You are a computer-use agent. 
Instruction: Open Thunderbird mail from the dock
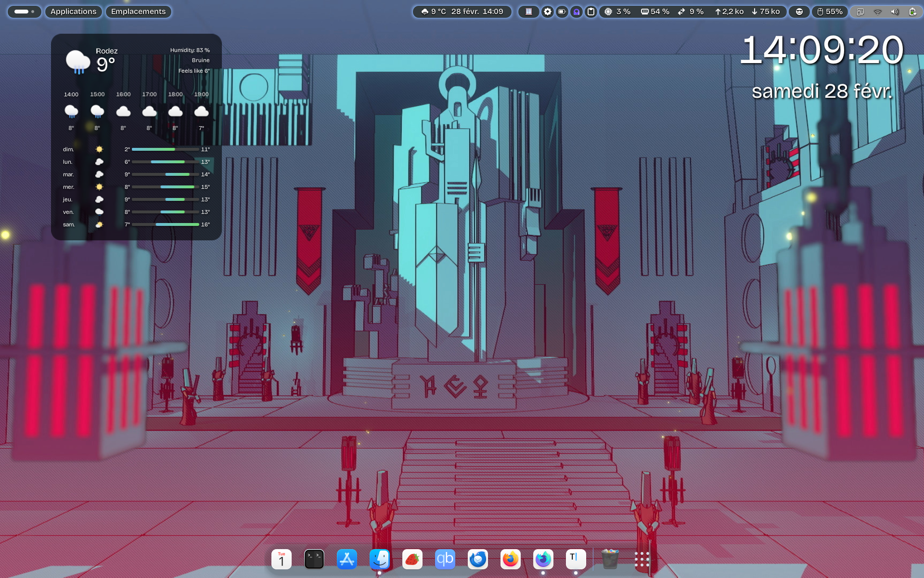(x=477, y=559)
